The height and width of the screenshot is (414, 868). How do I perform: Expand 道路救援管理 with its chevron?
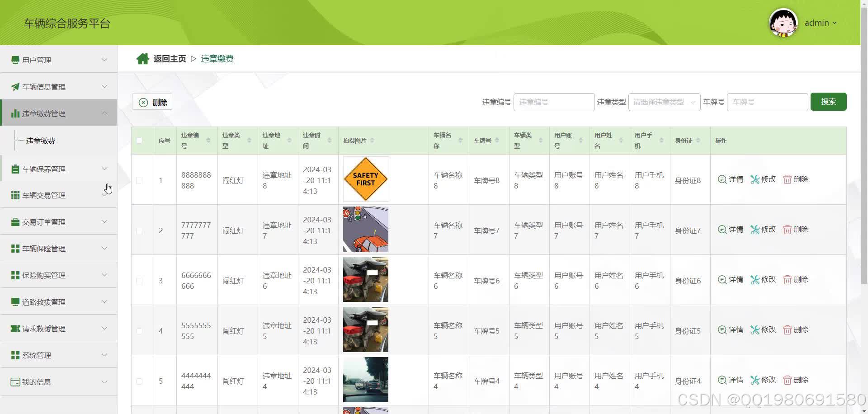[x=104, y=301]
